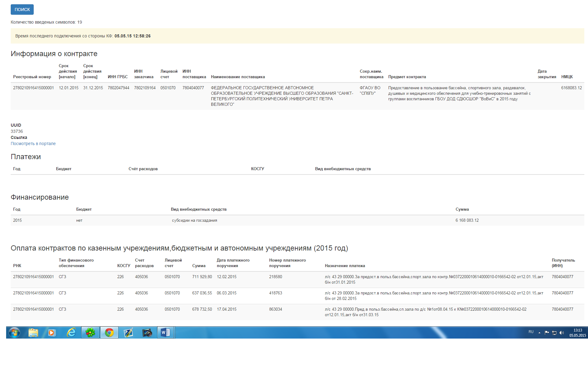
Task: Switch to Microsoft Word in taskbar
Action: pos(166,332)
